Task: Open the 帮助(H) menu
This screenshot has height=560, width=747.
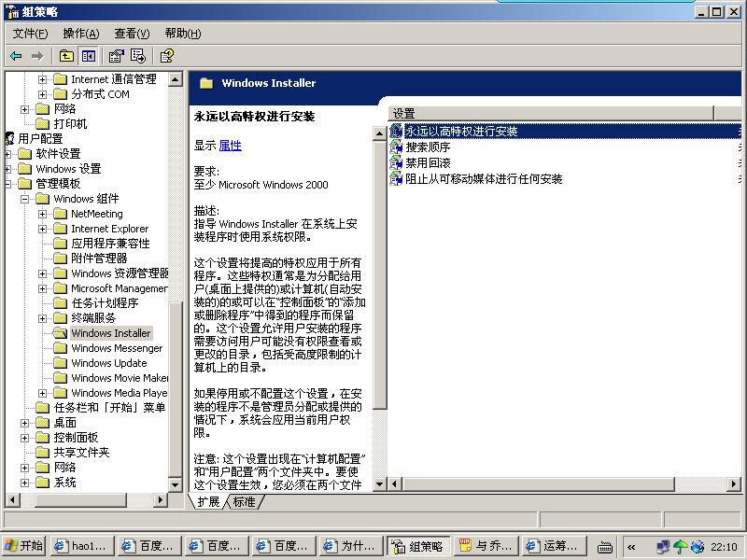Action: tap(183, 34)
